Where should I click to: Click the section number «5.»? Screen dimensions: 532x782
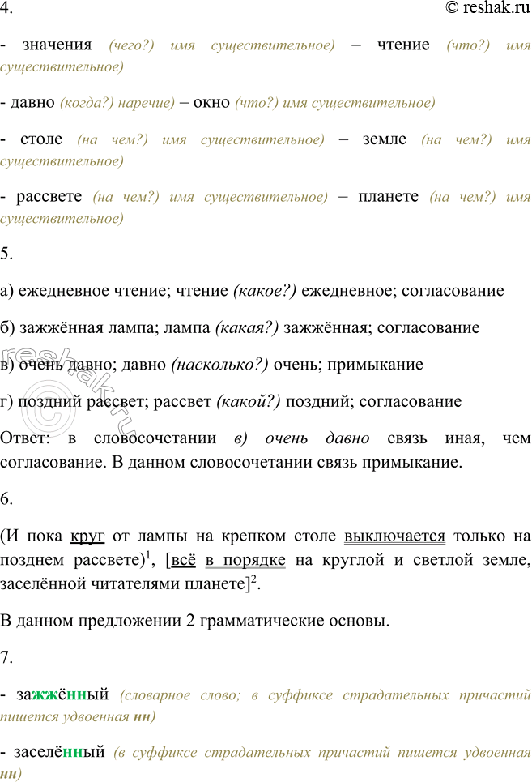pyautogui.click(x=6, y=254)
